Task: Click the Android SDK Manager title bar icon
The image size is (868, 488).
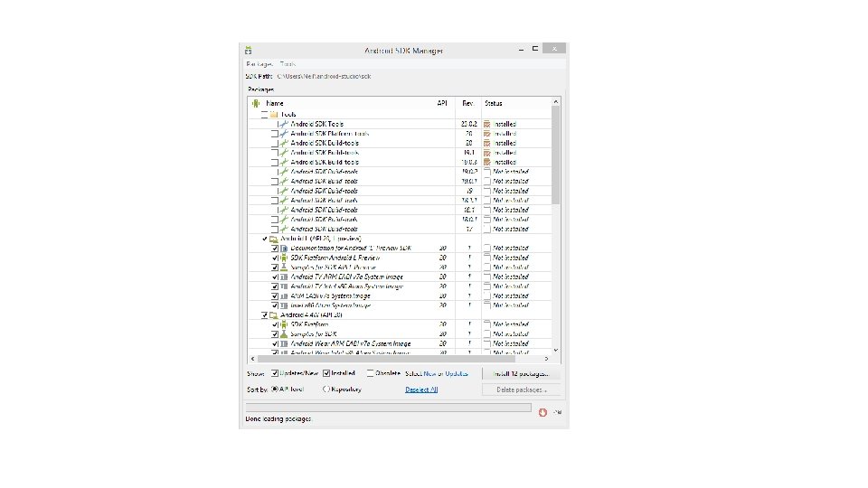Action: [248, 51]
